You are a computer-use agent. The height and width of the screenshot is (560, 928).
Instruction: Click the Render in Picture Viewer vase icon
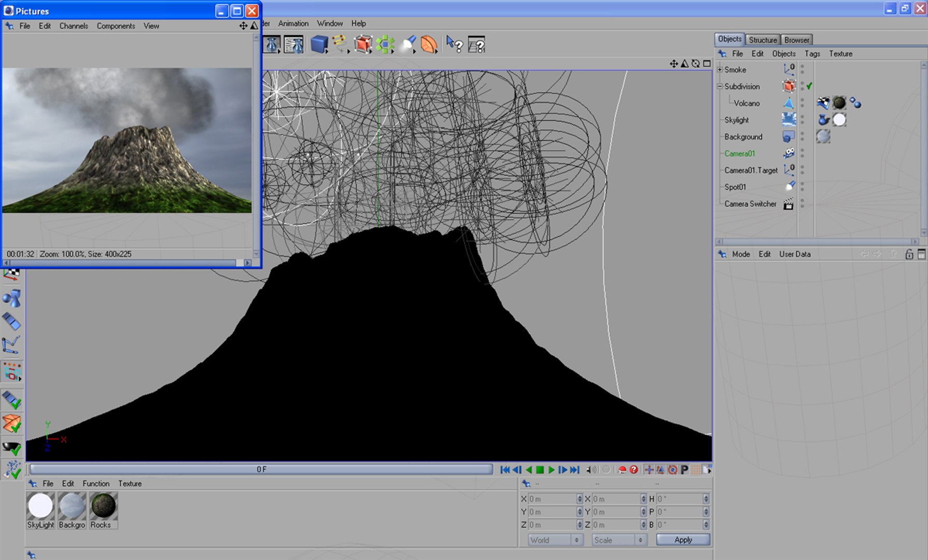[272, 45]
